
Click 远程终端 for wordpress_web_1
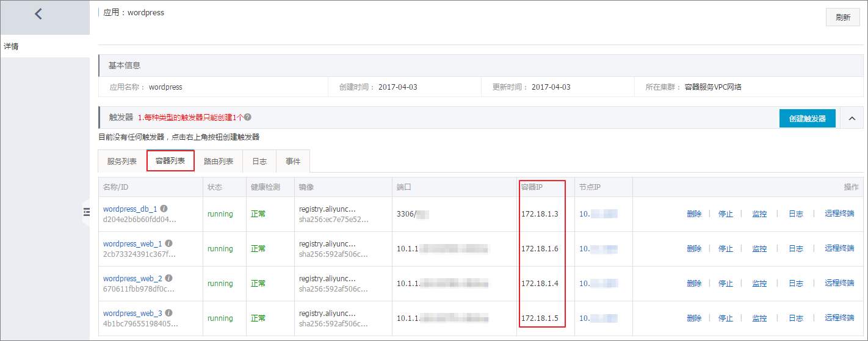(x=839, y=248)
